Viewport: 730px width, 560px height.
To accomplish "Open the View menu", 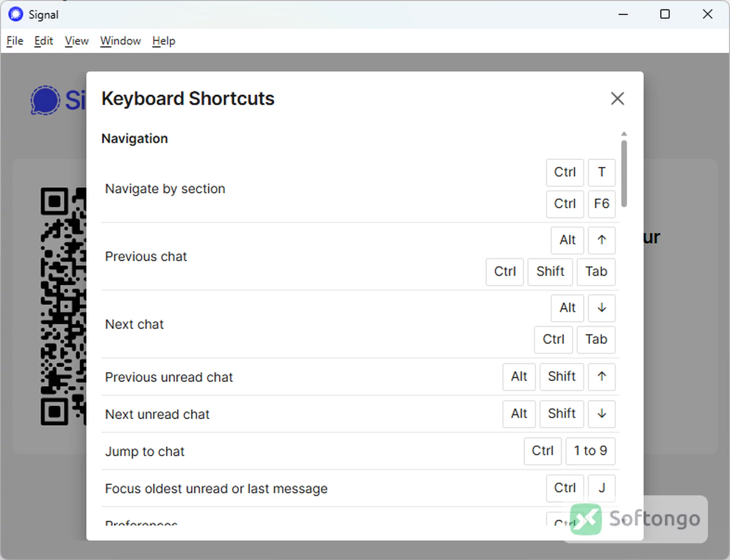I will pyautogui.click(x=76, y=41).
